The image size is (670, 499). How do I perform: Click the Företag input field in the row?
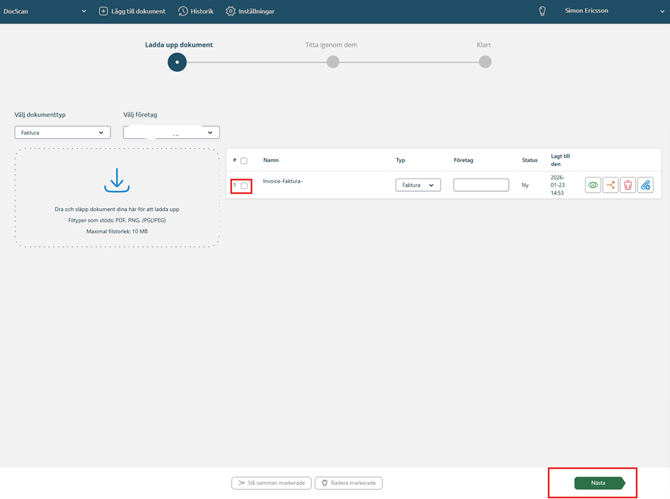coord(481,185)
